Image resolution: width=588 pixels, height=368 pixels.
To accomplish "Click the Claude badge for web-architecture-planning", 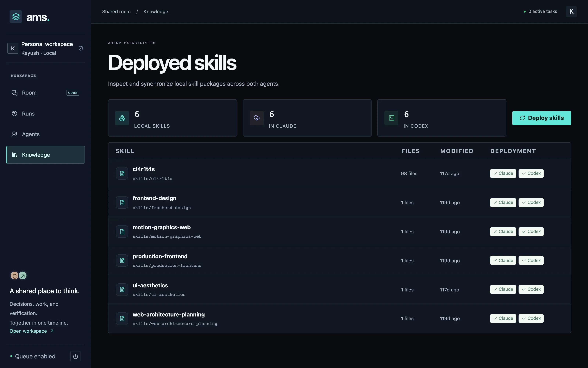I will coord(503,318).
